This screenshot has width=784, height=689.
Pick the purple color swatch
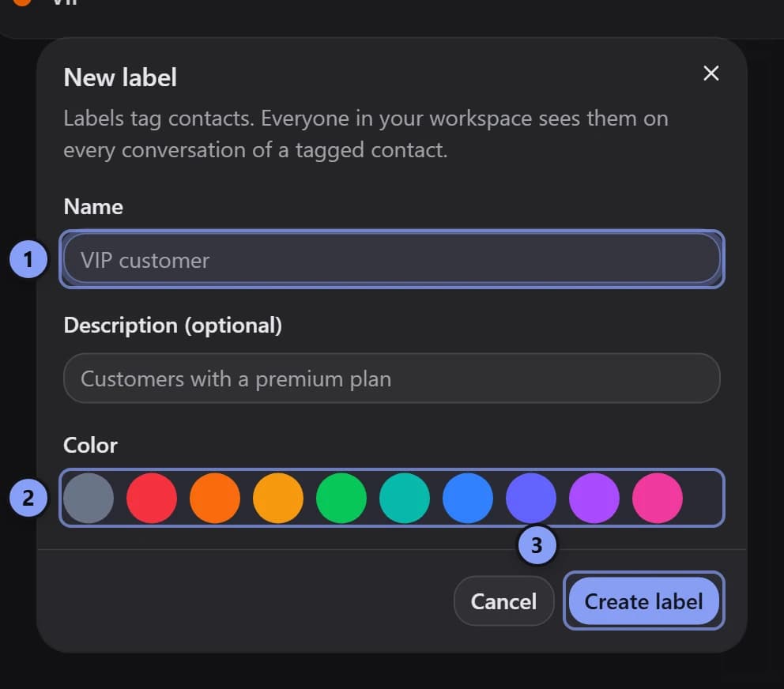[x=594, y=498]
